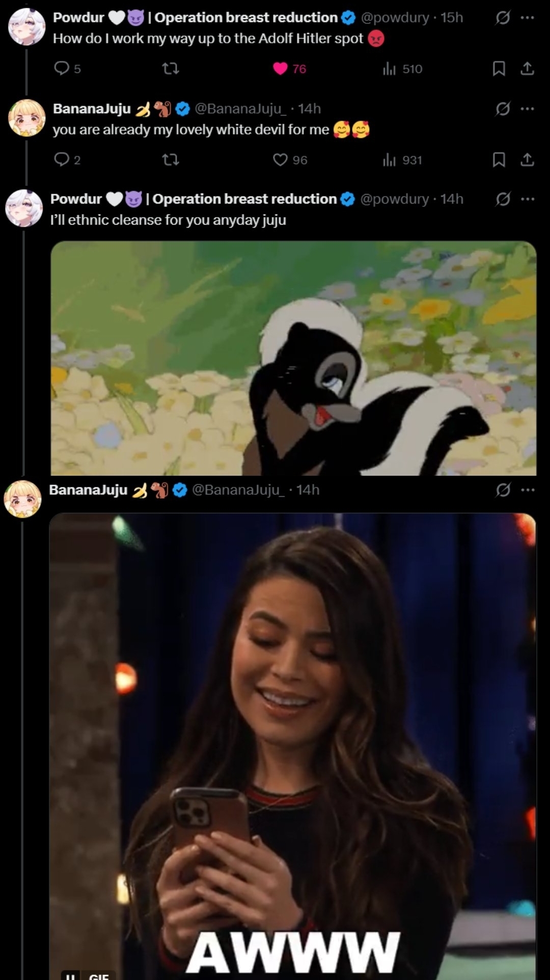Viewport: 550px width, 980px height.
Task: View analytics showing 510 views
Action: [x=402, y=68]
